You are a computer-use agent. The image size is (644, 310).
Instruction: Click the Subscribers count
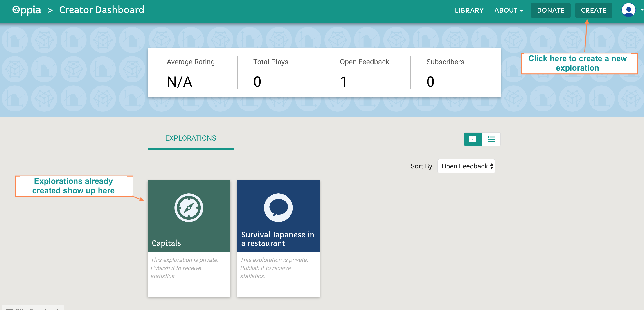(x=430, y=82)
